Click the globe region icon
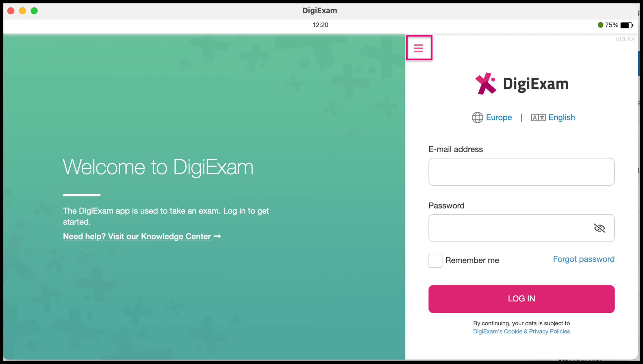643x364 pixels. (x=477, y=118)
